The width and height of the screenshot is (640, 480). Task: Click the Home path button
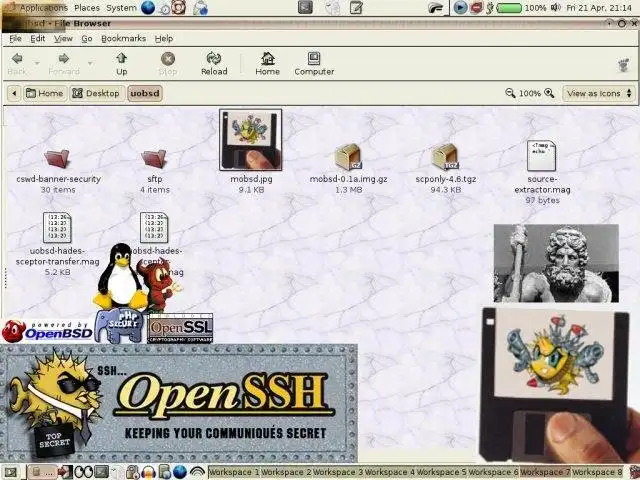click(x=45, y=93)
